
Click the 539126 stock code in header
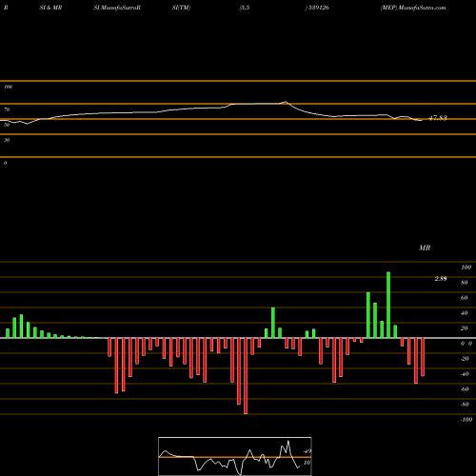tap(318, 8)
